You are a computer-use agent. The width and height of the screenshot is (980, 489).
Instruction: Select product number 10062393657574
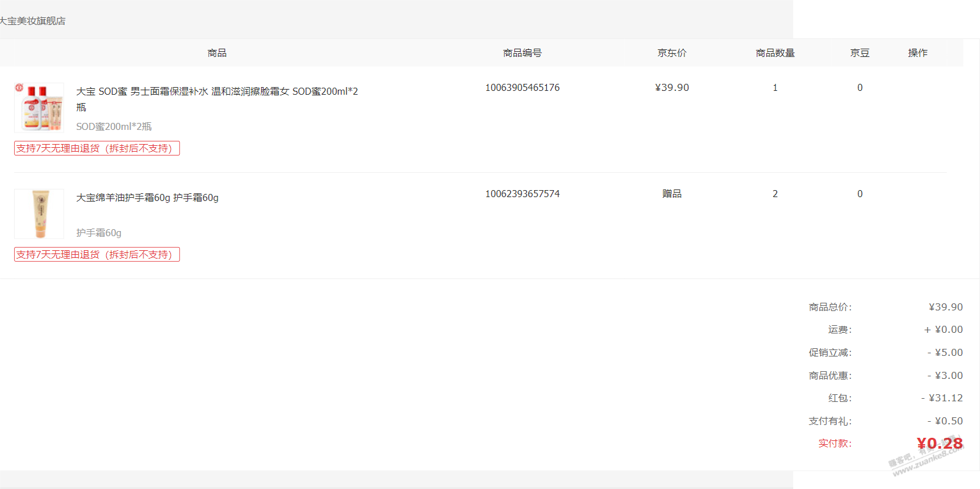click(x=522, y=194)
